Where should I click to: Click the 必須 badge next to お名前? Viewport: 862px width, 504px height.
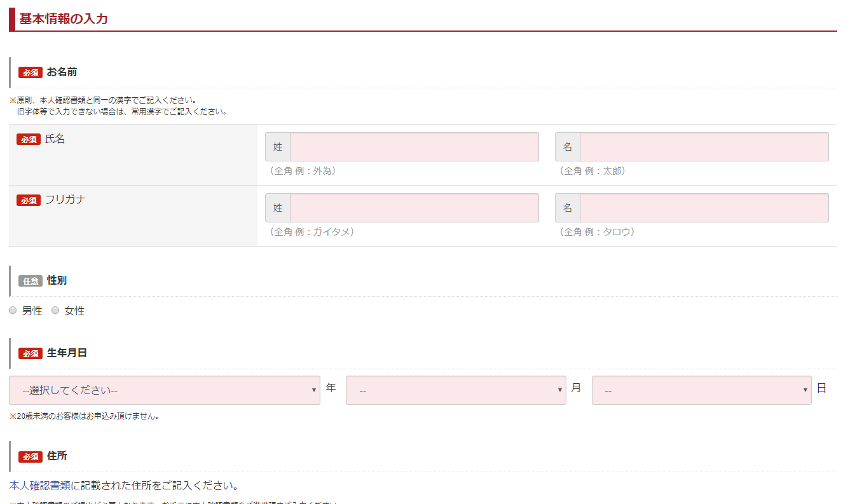[31, 73]
